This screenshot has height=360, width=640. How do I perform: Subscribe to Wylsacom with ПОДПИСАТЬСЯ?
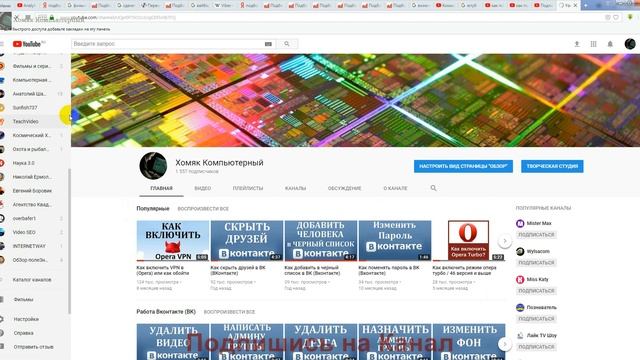point(536,263)
